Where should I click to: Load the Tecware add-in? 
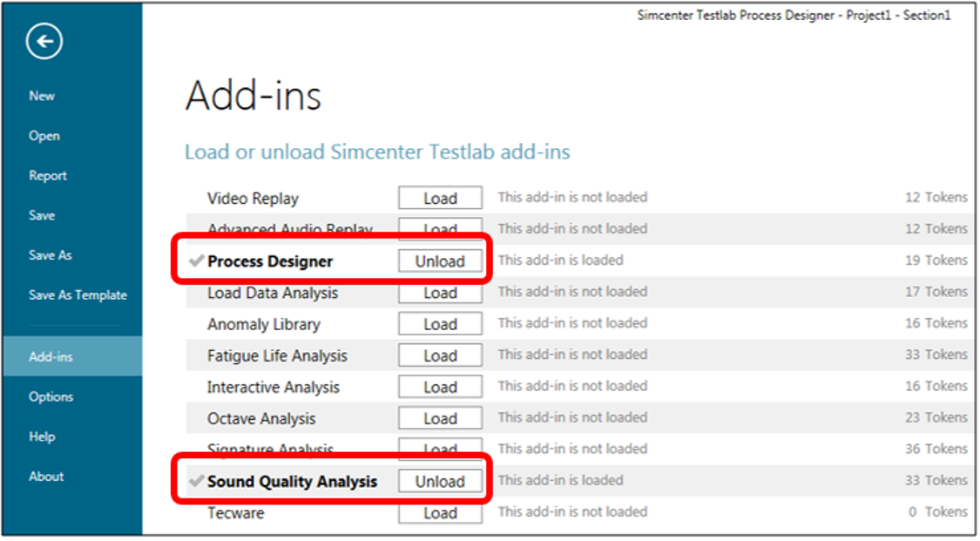440,513
